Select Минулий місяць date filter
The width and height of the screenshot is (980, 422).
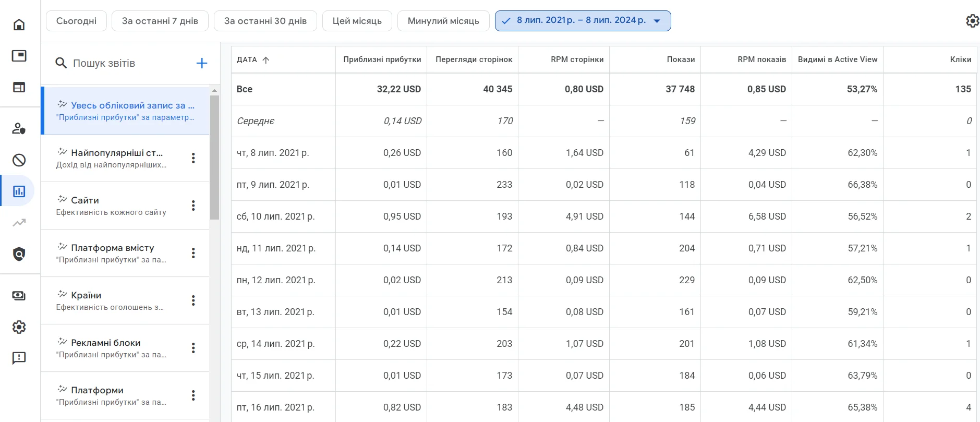443,21
